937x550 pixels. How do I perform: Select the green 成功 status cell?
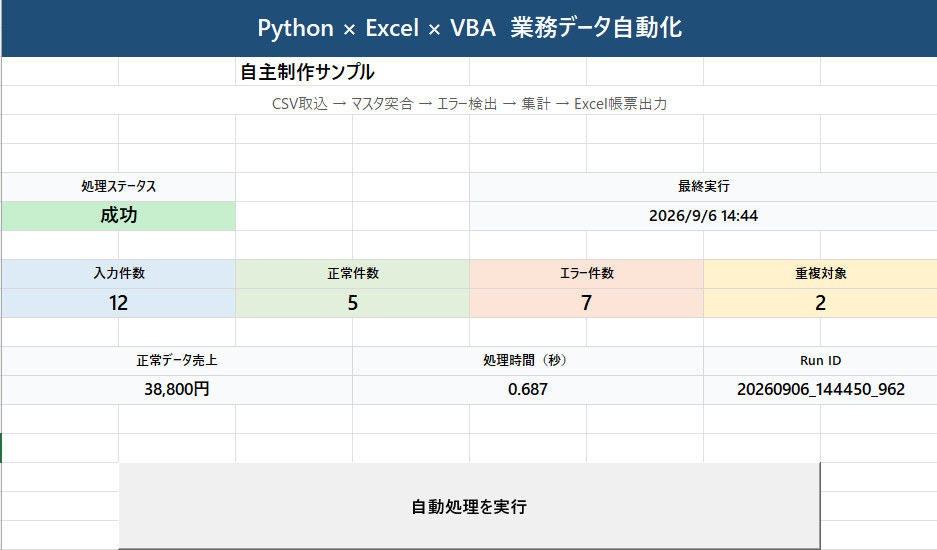coord(118,216)
